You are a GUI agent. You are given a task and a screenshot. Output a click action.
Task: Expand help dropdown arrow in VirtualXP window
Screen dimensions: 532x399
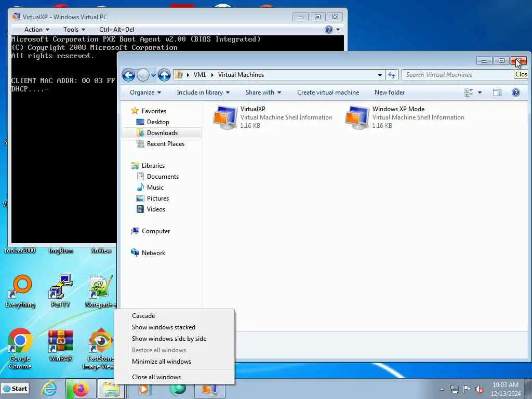click(338, 30)
